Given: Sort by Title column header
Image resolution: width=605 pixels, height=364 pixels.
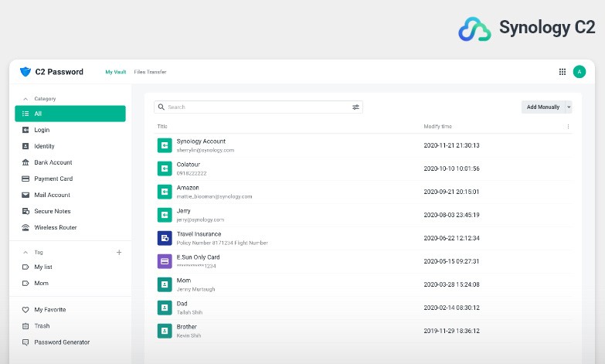Looking at the screenshot, I should [162, 127].
